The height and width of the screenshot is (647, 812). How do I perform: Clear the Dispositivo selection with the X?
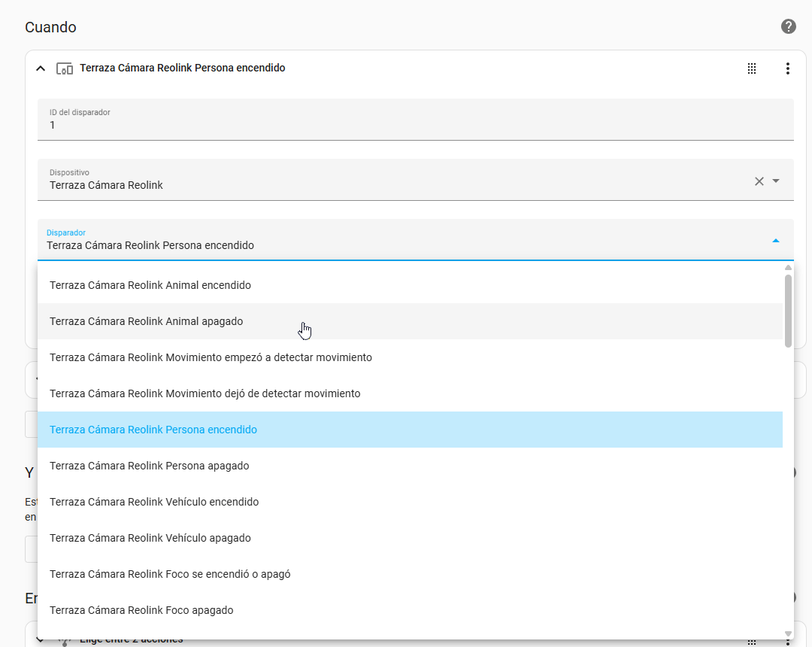[759, 181]
